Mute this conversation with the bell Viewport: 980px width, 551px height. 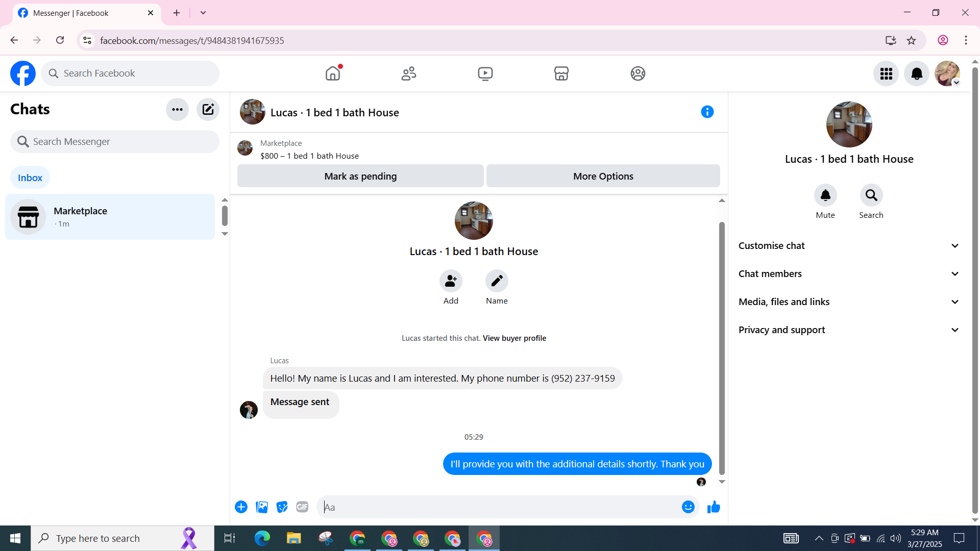pyautogui.click(x=825, y=195)
